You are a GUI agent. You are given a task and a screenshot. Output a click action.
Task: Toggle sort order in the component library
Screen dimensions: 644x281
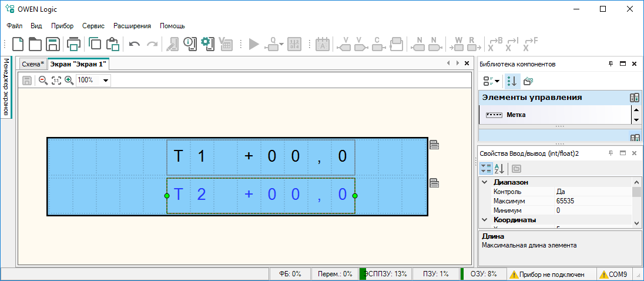512,81
